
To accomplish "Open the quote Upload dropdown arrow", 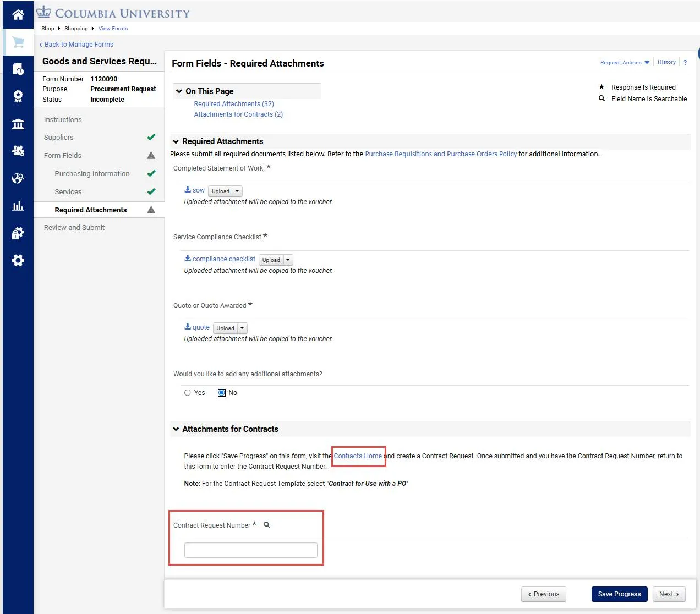I will pos(242,328).
